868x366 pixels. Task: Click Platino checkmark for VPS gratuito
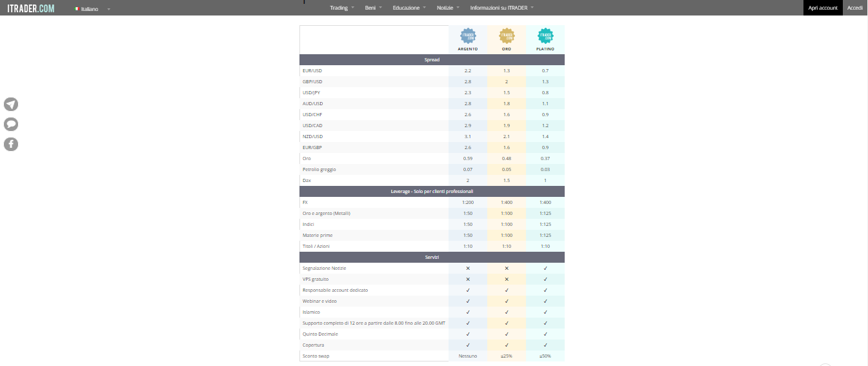[x=545, y=279]
